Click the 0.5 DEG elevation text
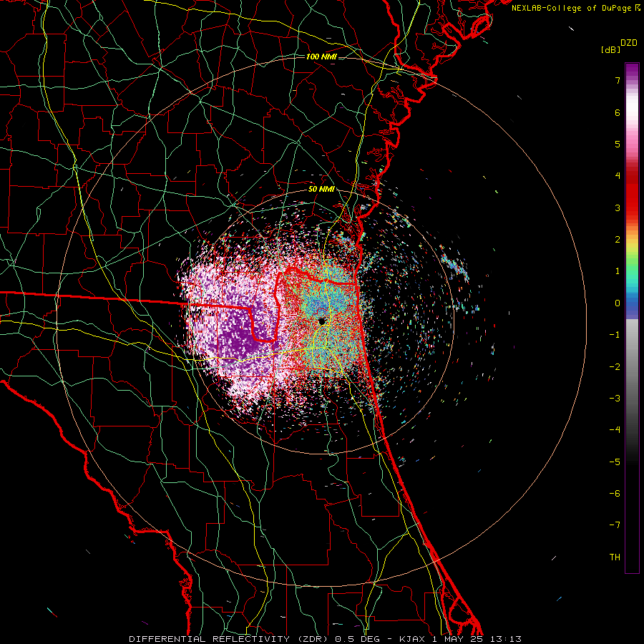The image size is (644, 644). 360,639
